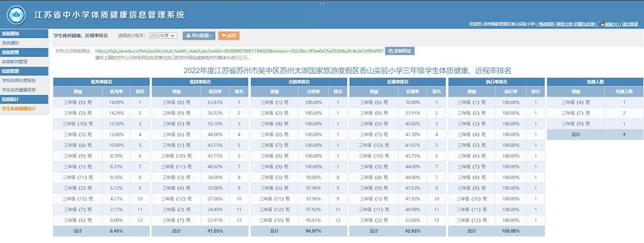The height and width of the screenshot is (243, 644).
Task: Click the 信息统计 sidebar section header
Action: [x=24, y=99]
